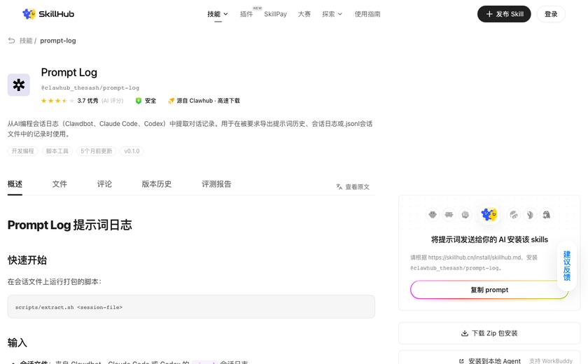Image resolution: width=588 pixels, height=364 pixels.
Task: Click the 快速开始 heading
Action: (27, 260)
